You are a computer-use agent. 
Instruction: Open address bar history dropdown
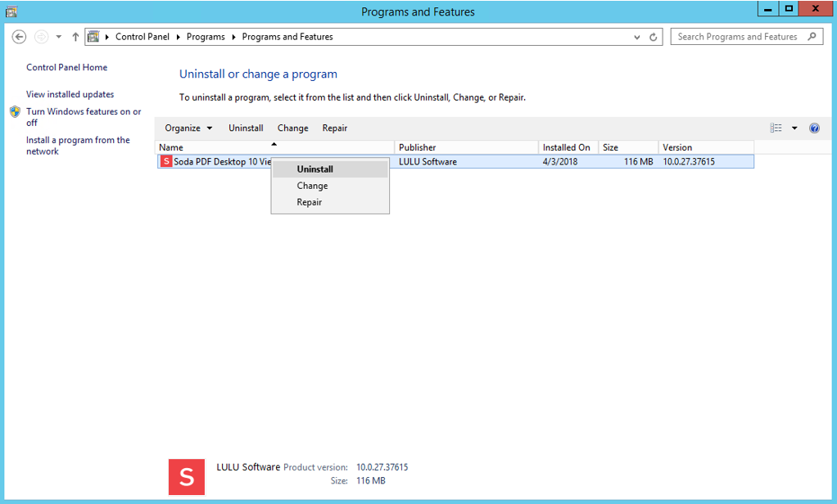tap(637, 38)
